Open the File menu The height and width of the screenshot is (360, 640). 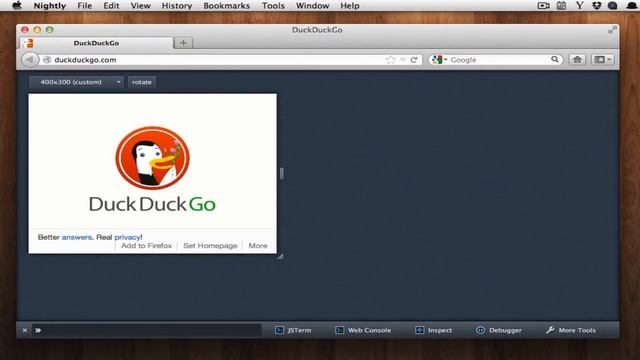84,6
